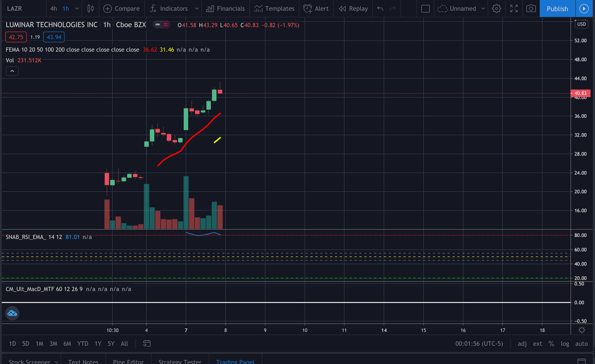Open the go-to-date calendar icon
The width and height of the screenshot is (595, 364).
pos(147,343)
